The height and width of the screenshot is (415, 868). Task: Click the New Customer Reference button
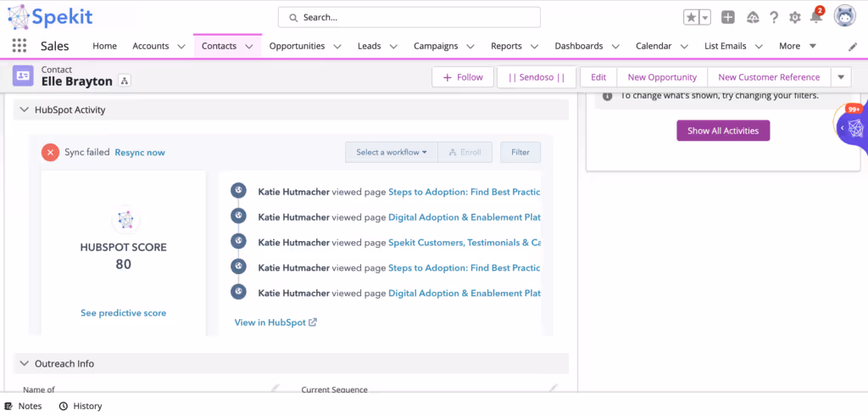pos(769,77)
